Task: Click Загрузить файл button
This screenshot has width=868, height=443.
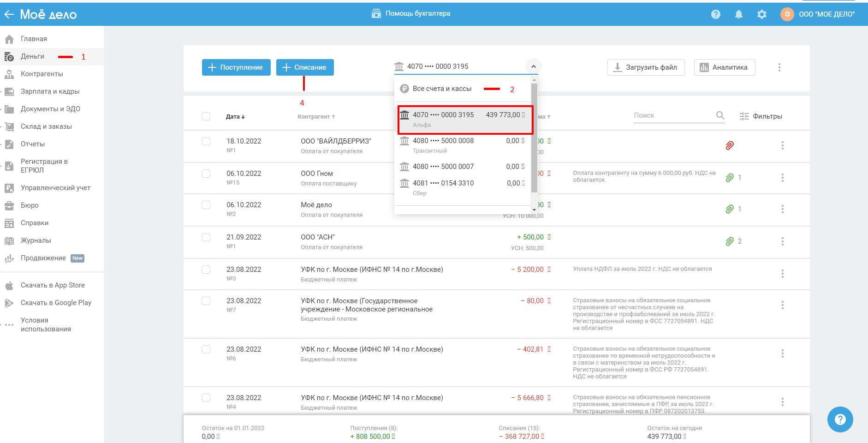Action: coord(646,67)
